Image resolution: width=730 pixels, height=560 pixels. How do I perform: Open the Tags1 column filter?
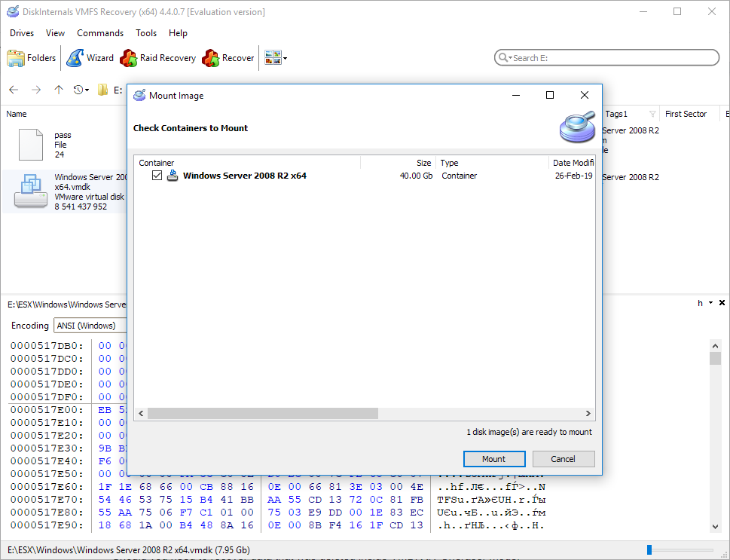(652, 114)
